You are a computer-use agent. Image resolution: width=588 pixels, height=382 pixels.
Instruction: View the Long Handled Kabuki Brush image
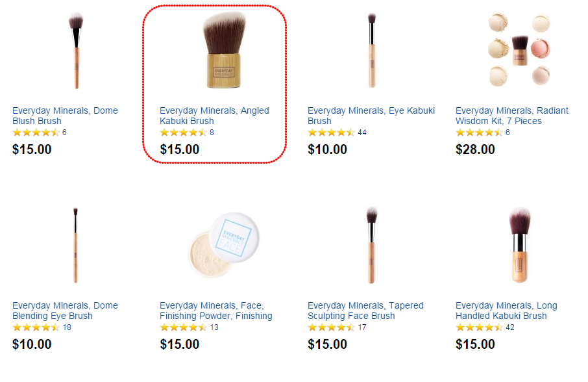pyautogui.click(x=520, y=245)
